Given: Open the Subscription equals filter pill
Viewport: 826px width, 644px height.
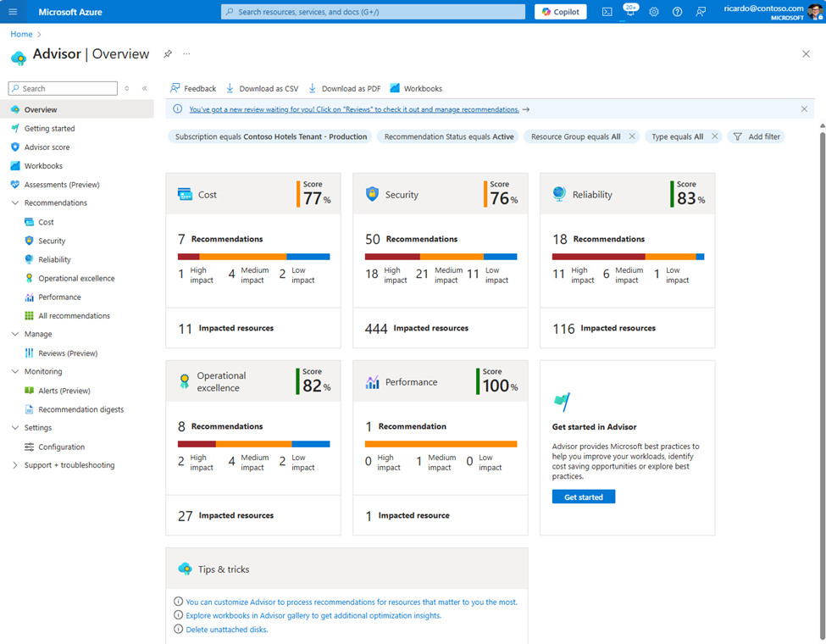Looking at the screenshot, I should tap(271, 136).
